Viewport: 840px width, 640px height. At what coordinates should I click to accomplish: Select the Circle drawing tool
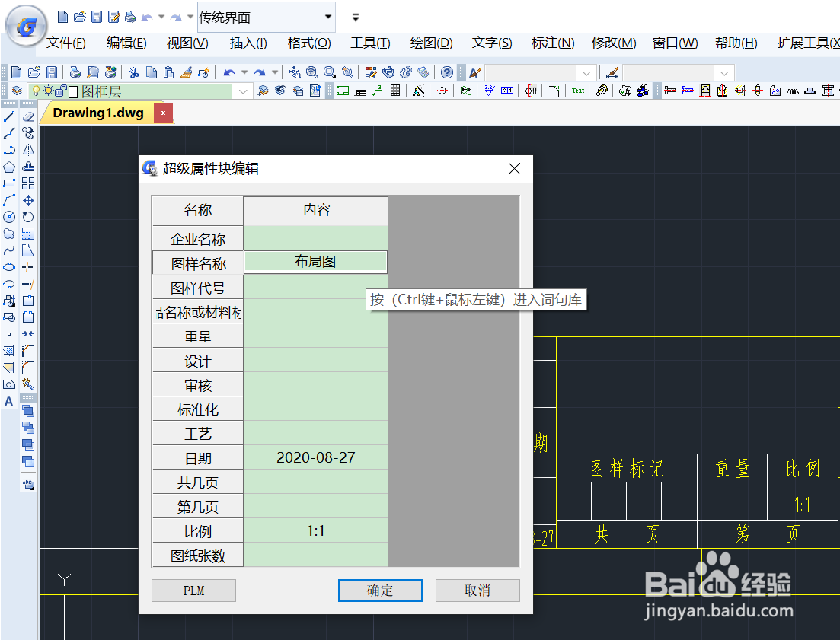pyautogui.click(x=9, y=217)
